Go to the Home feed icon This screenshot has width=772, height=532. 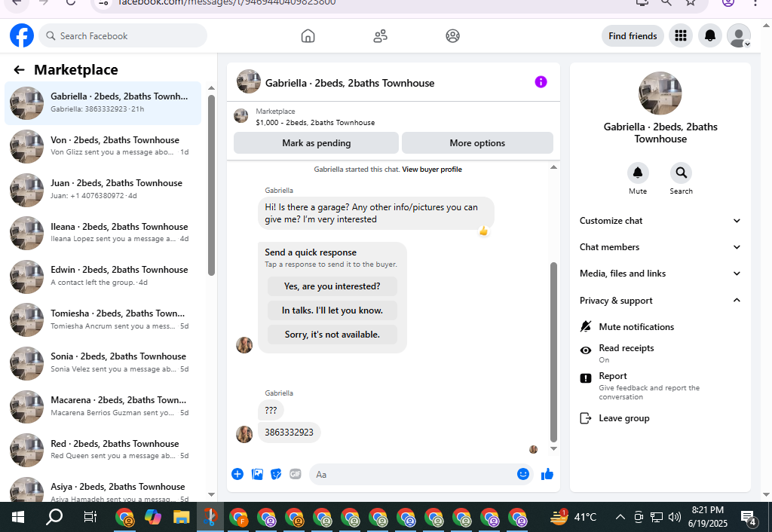308,36
